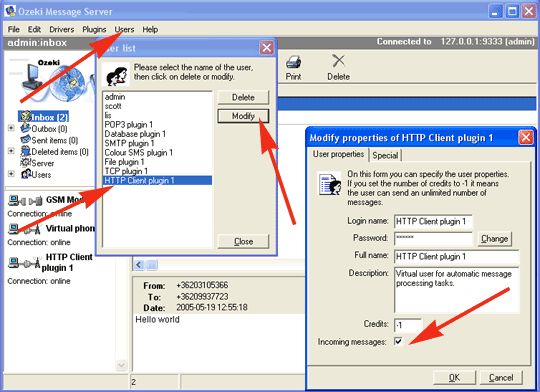Click the From number +36203105366
This screenshot has height=392, width=540.
(x=202, y=285)
